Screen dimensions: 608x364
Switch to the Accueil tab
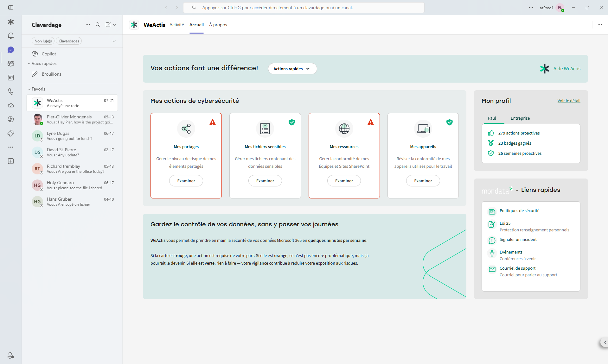(196, 25)
